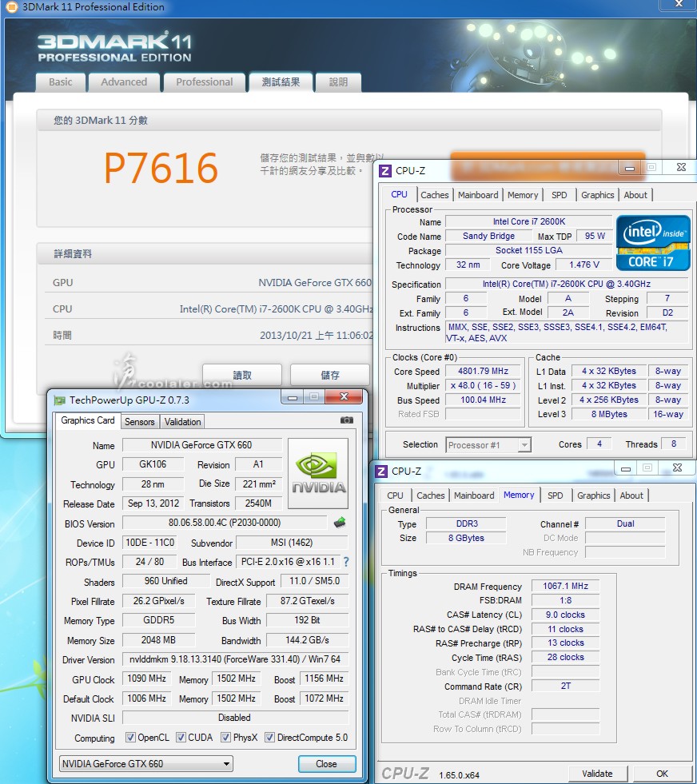Open Caches tab in lower CPU-Z window

click(x=431, y=495)
